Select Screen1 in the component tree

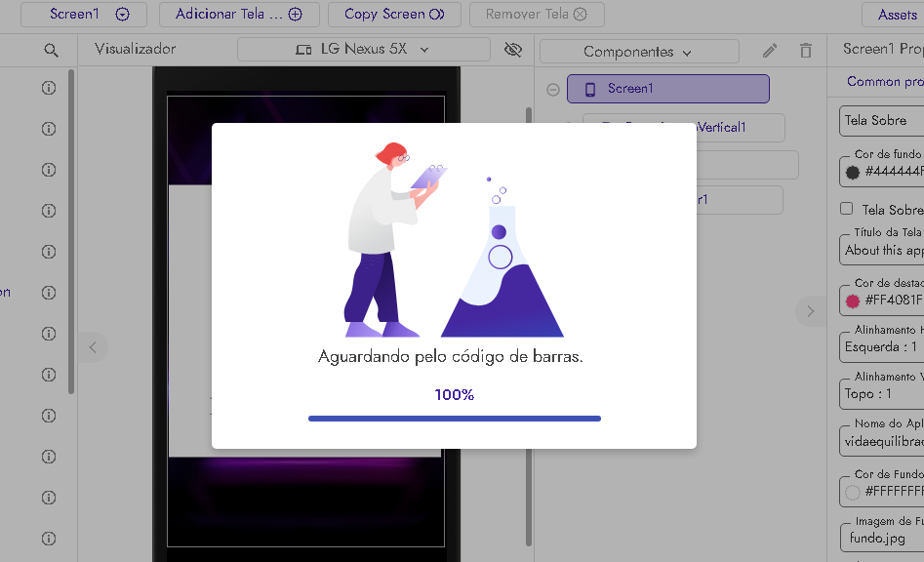coord(668,89)
